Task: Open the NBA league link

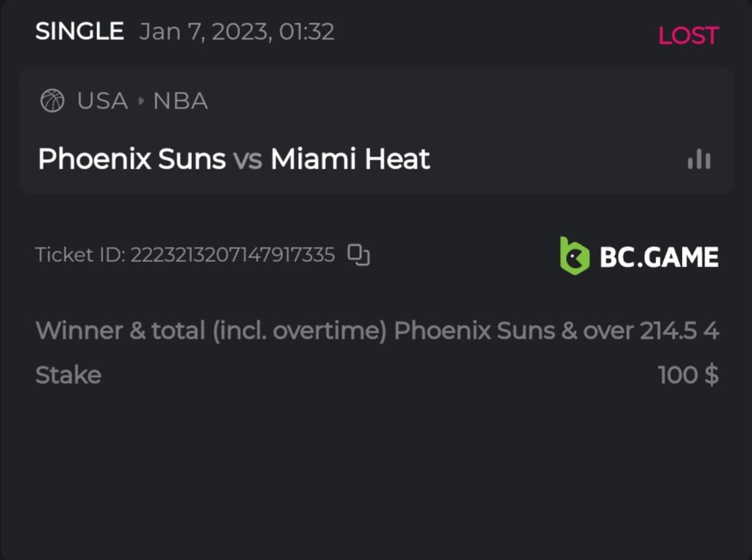Action: click(181, 101)
